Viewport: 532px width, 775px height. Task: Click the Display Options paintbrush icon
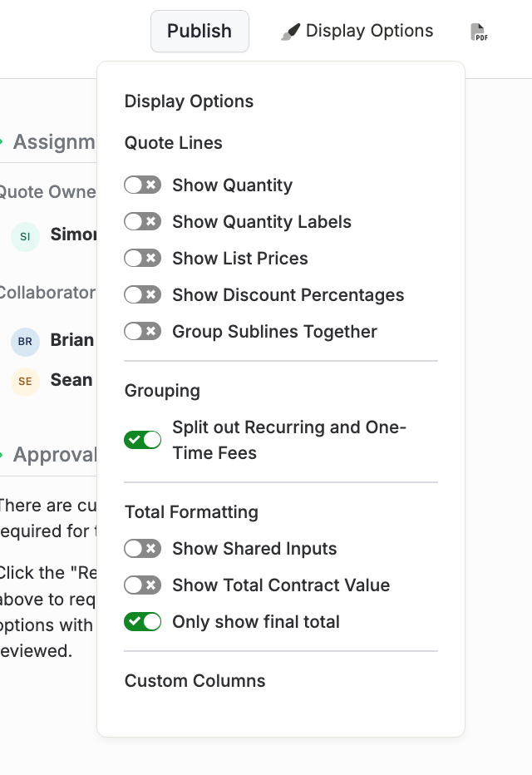pos(291,32)
